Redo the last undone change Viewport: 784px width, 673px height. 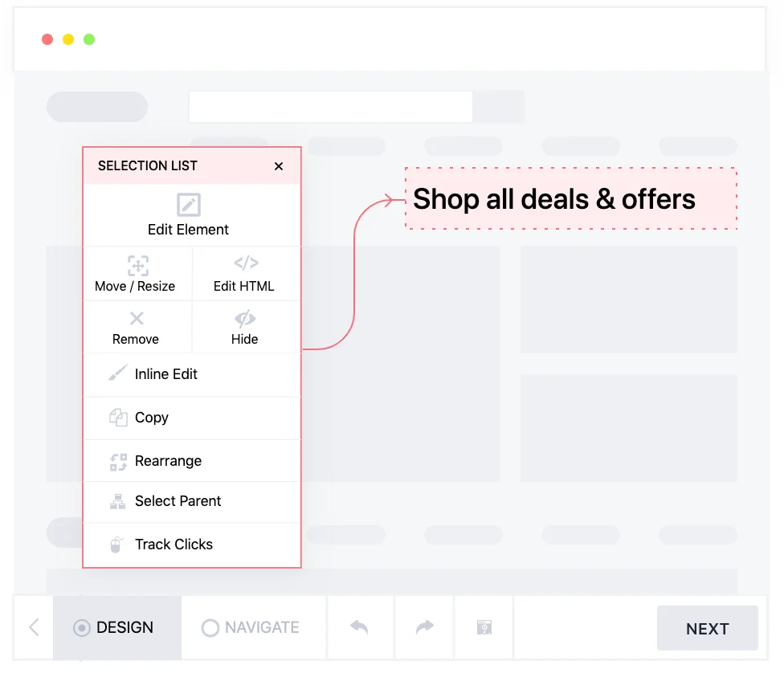click(424, 627)
